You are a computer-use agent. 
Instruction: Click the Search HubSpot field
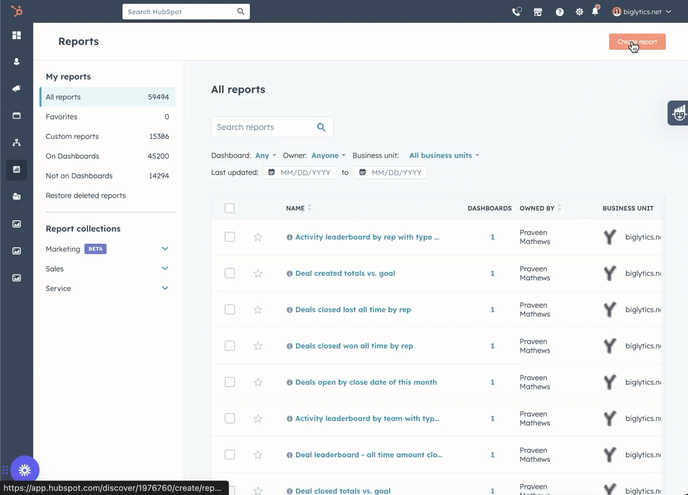pos(186,11)
